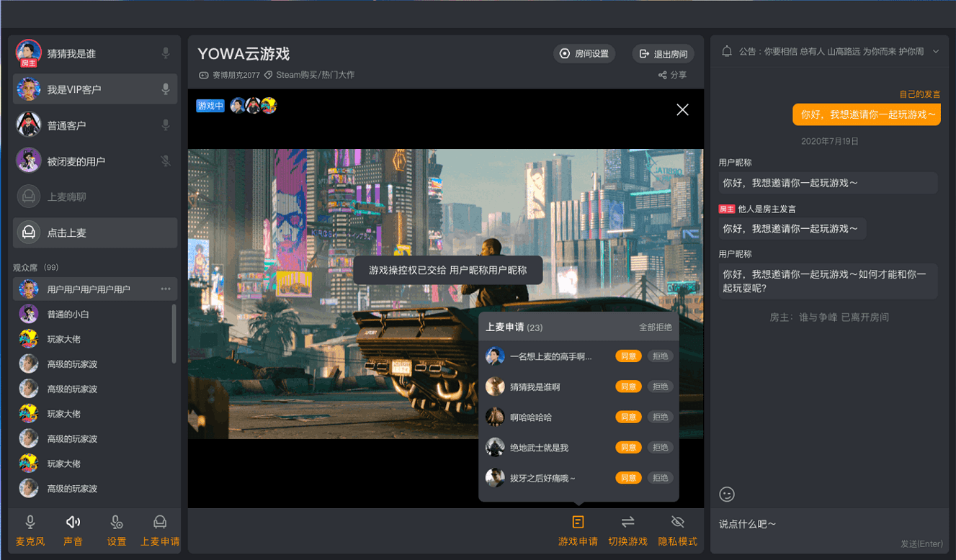Open 房间设置 room settings
The height and width of the screenshot is (560, 956).
[584, 53]
